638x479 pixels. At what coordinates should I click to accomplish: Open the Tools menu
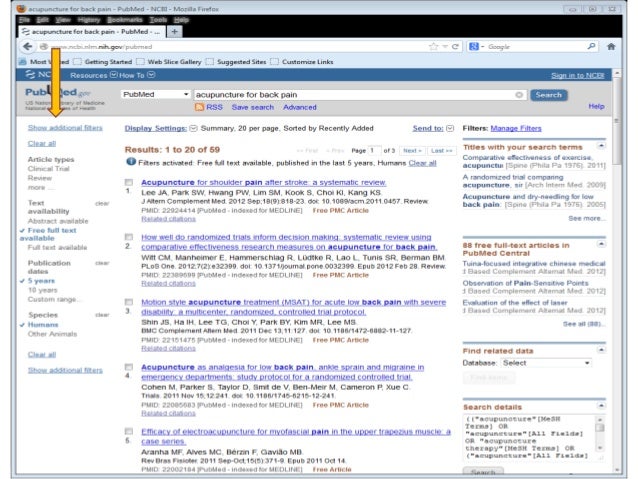(158, 20)
